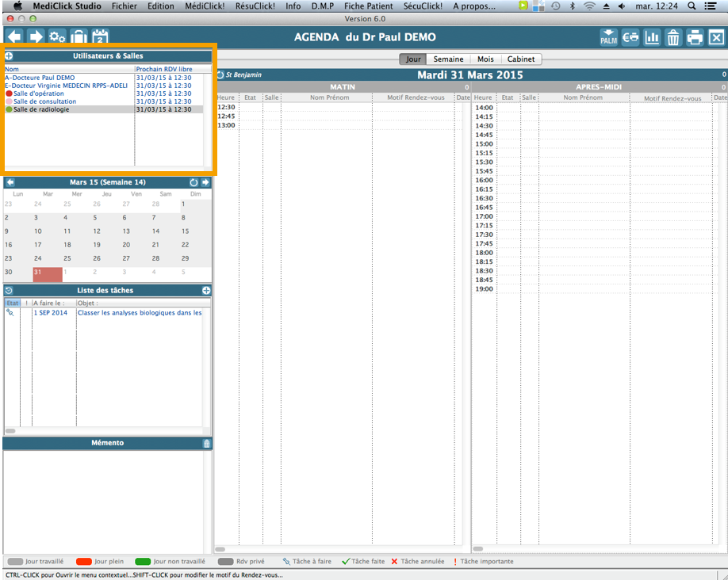Switch to the Semaine view tab
The image size is (728, 580).
point(449,59)
